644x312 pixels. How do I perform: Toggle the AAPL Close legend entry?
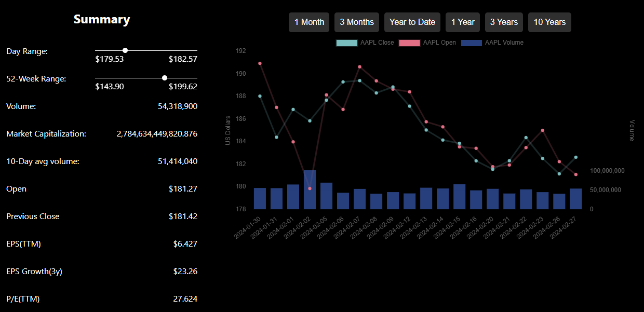click(365, 43)
